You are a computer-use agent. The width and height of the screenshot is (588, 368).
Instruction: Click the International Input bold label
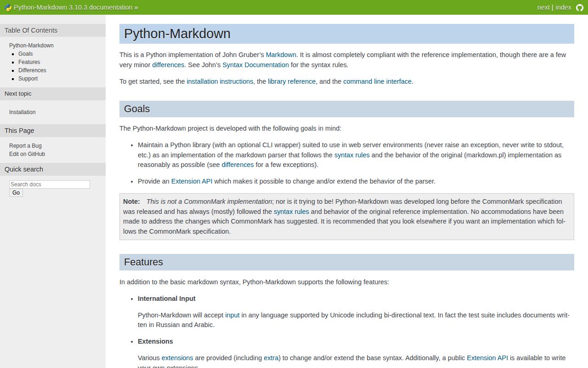[x=167, y=299]
